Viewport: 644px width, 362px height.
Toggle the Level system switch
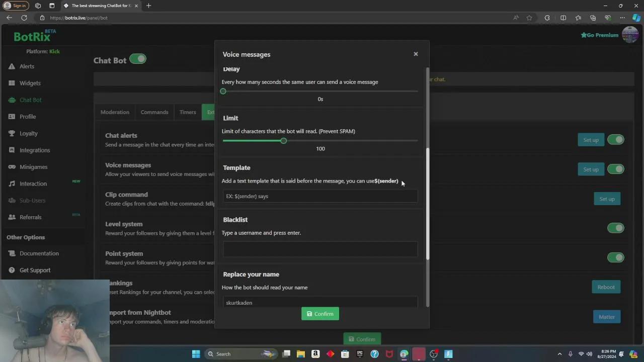coord(615,228)
